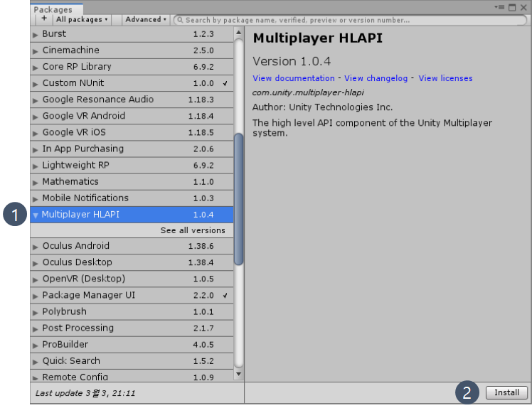Image resolution: width=532 pixels, height=413 pixels.
Task: Open the All packages filter dropdown
Action: point(82,20)
